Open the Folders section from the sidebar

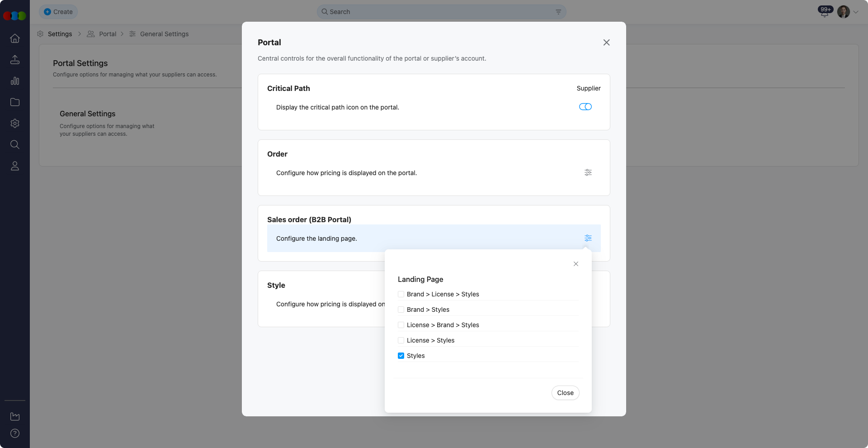pos(15,102)
